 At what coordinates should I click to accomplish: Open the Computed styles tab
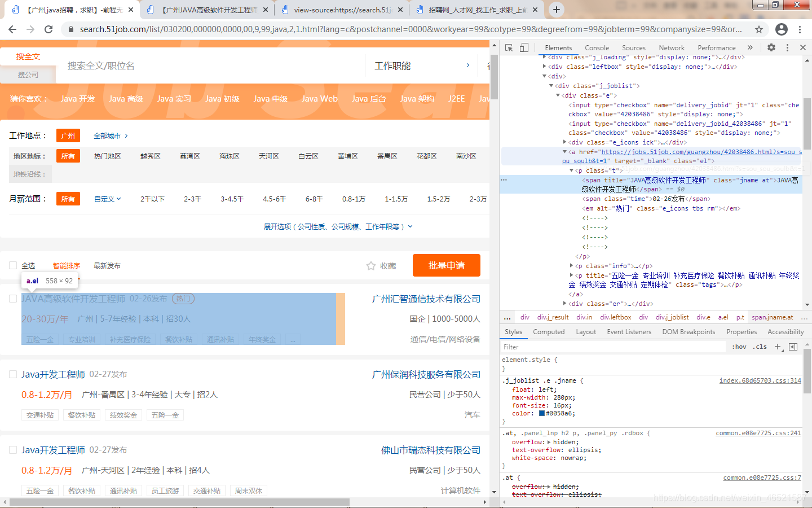[549, 332]
